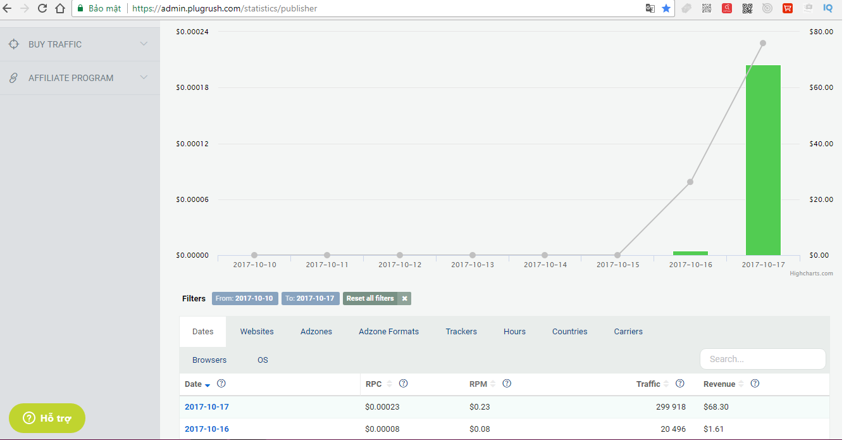The width and height of the screenshot is (868, 440).
Task: Sort table by Date column arrow
Action: click(x=208, y=385)
